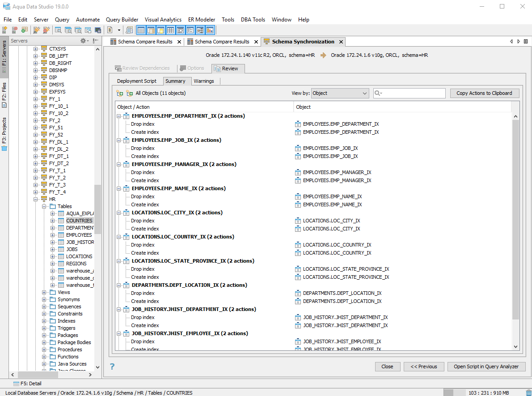Expand the CTXSYS schema node

coord(36,49)
